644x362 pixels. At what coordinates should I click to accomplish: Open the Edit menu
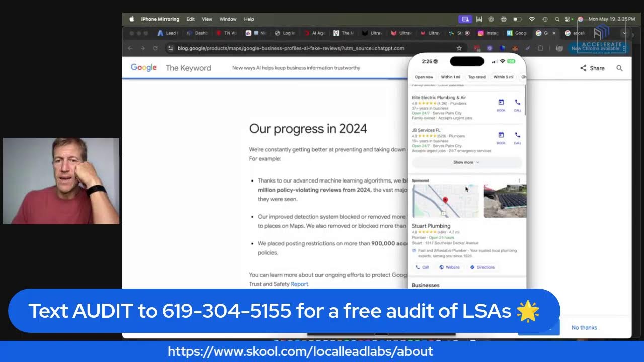click(190, 19)
